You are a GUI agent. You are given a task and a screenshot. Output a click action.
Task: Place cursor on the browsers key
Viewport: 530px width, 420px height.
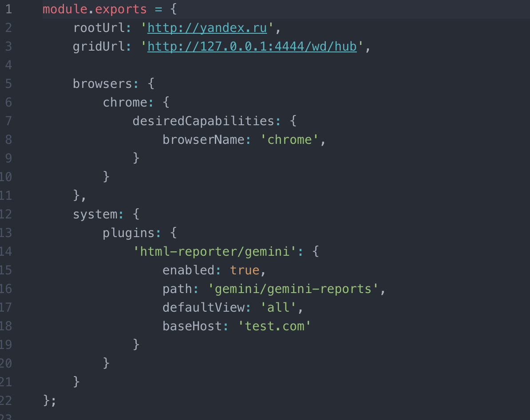coord(103,84)
